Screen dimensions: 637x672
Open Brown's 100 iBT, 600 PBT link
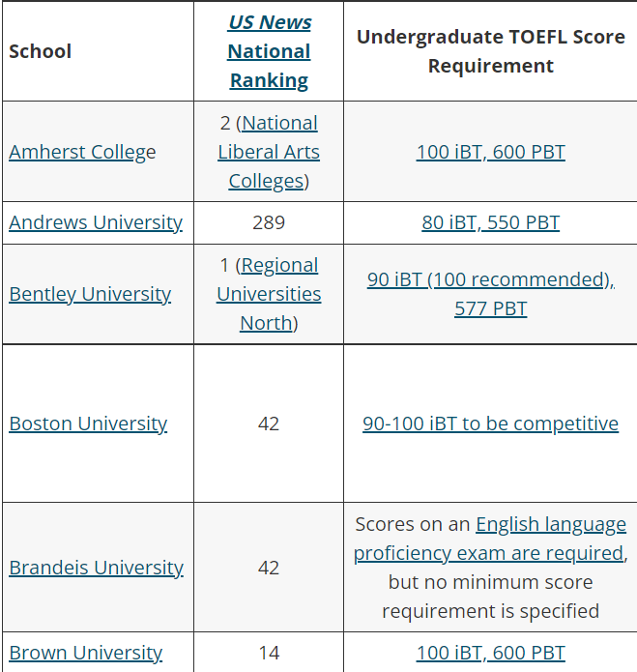pyautogui.click(x=490, y=653)
